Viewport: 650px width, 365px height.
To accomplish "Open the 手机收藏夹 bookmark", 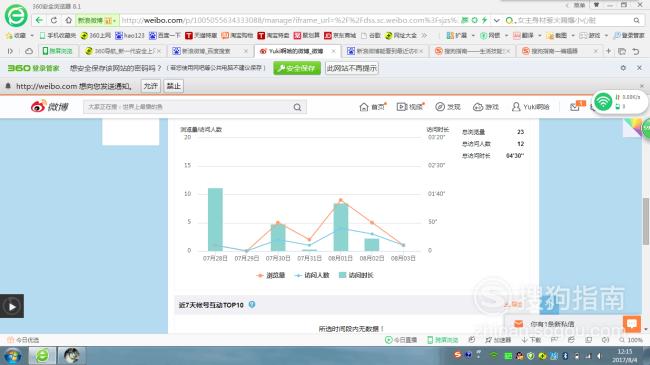I will click(58, 36).
